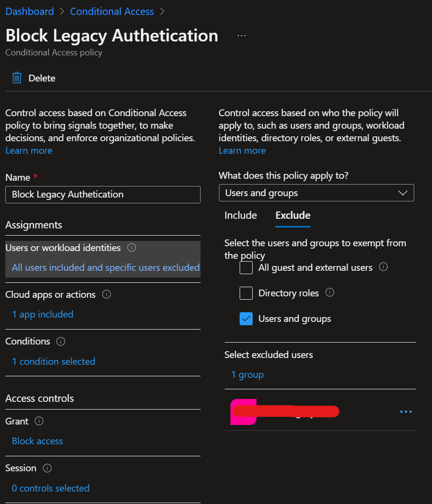Check All guest and external users box
Viewport: 432px width, 504px height.
coord(246,267)
